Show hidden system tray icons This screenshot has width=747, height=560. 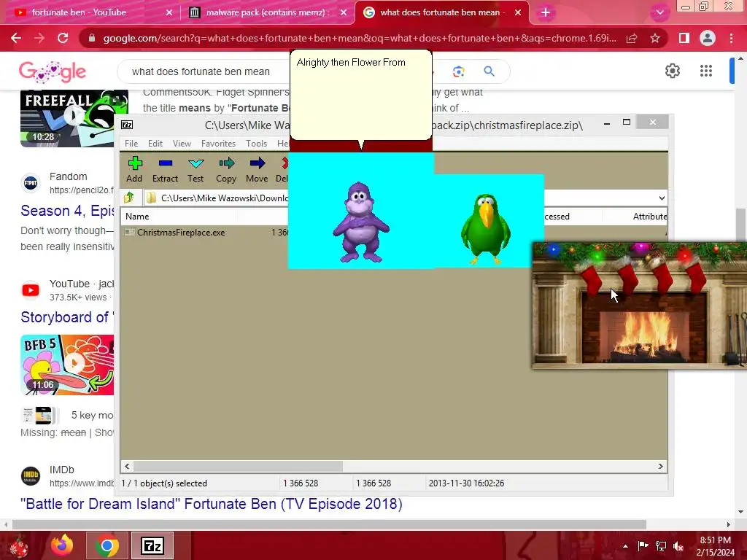pyautogui.click(x=625, y=546)
